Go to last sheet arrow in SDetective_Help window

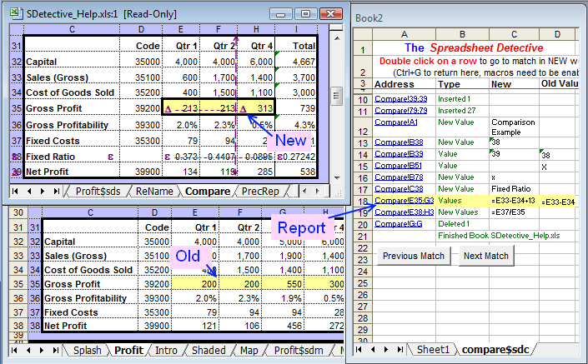point(56,192)
